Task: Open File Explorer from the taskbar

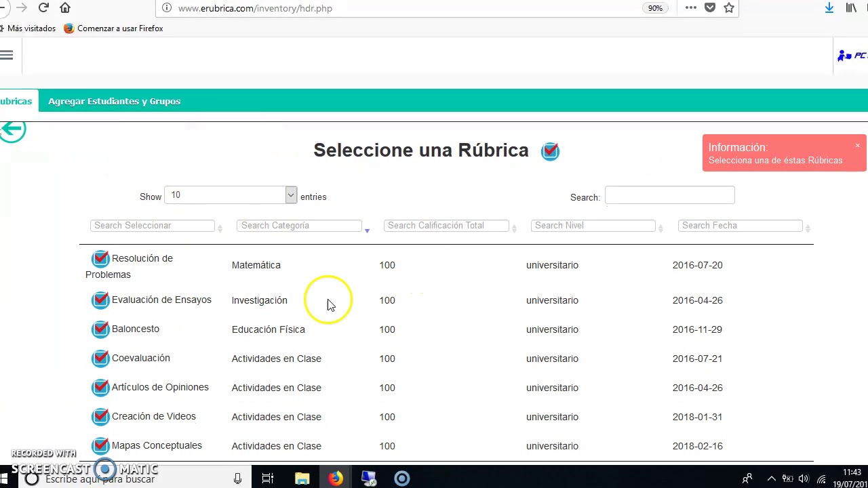Action: pos(302,479)
